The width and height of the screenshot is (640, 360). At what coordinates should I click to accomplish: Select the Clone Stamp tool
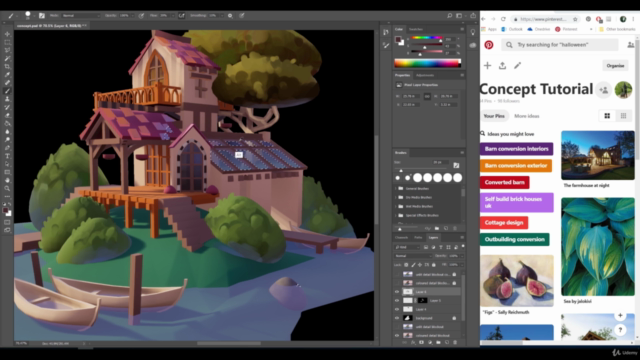click(x=7, y=99)
